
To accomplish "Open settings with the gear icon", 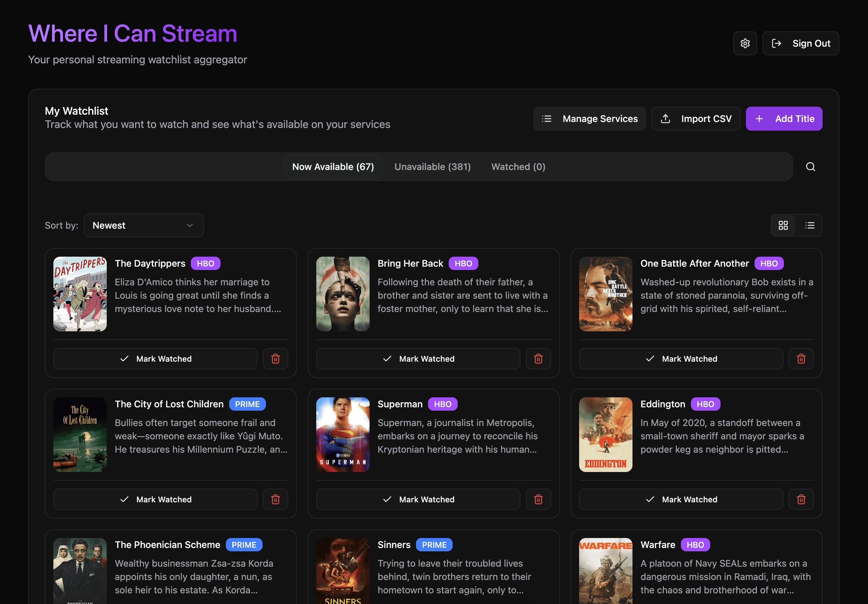I will coord(745,43).
